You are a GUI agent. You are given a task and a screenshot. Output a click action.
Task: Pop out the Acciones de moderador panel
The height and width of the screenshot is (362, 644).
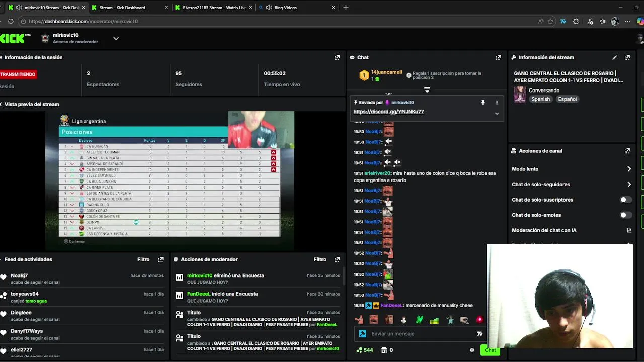337,259
